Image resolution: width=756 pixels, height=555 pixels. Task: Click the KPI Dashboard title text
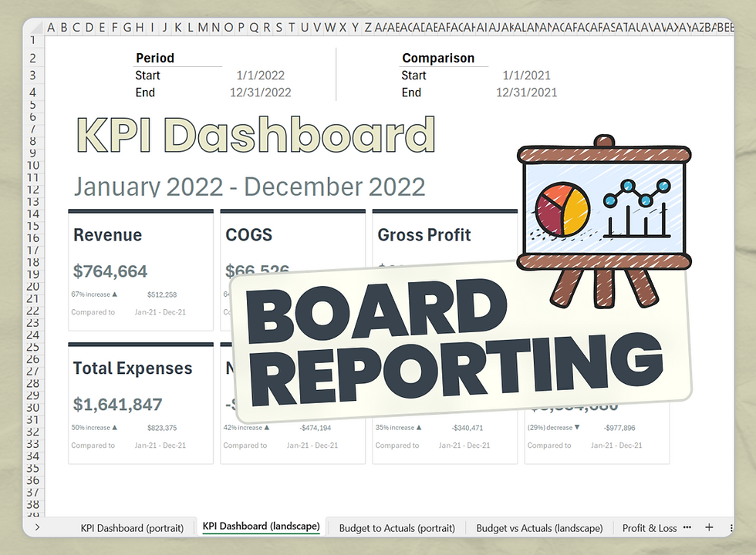coord(255,135)
